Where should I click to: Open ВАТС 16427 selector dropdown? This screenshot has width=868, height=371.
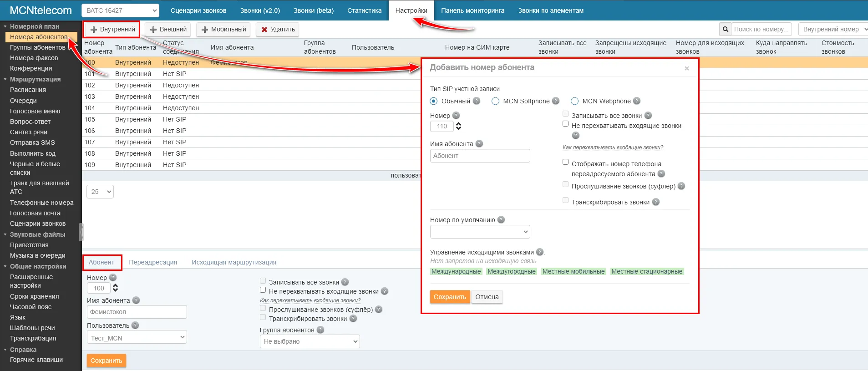[x=121, y=10]
